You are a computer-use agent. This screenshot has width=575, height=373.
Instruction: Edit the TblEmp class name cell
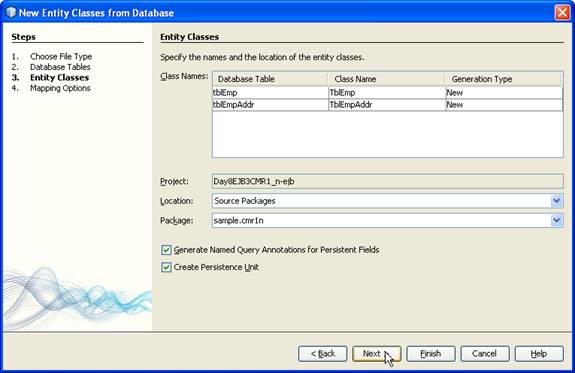click(387, 93)
